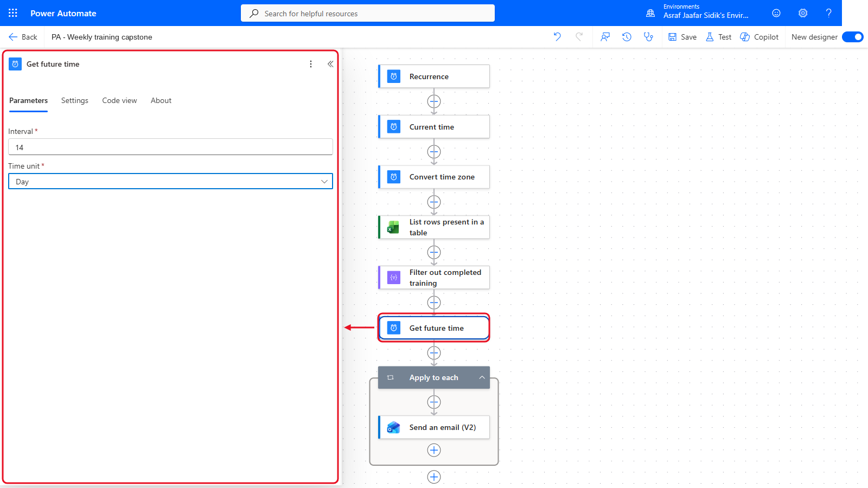Open settings gear icon

point(803,13)
